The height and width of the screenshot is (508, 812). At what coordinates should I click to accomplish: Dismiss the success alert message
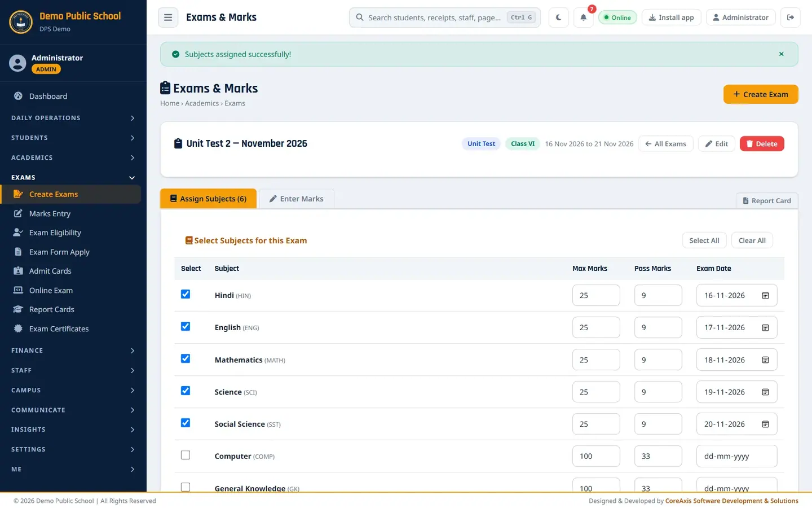(782, 54)
